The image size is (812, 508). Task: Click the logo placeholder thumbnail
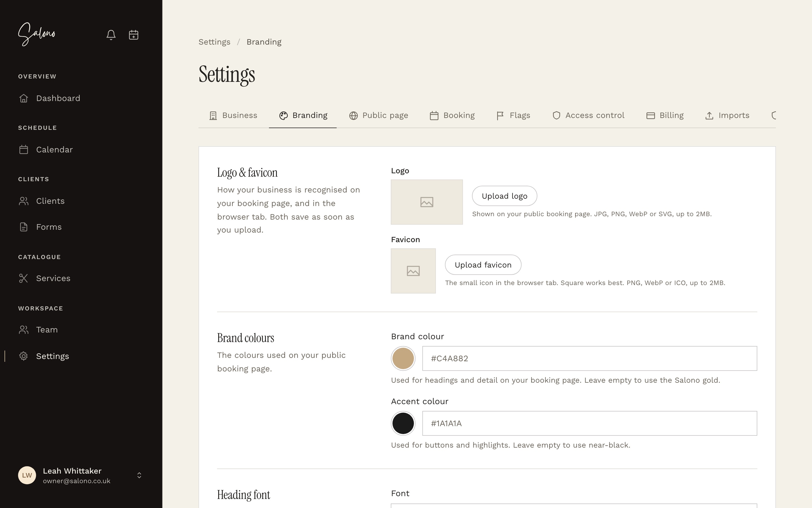click(427, 202)
